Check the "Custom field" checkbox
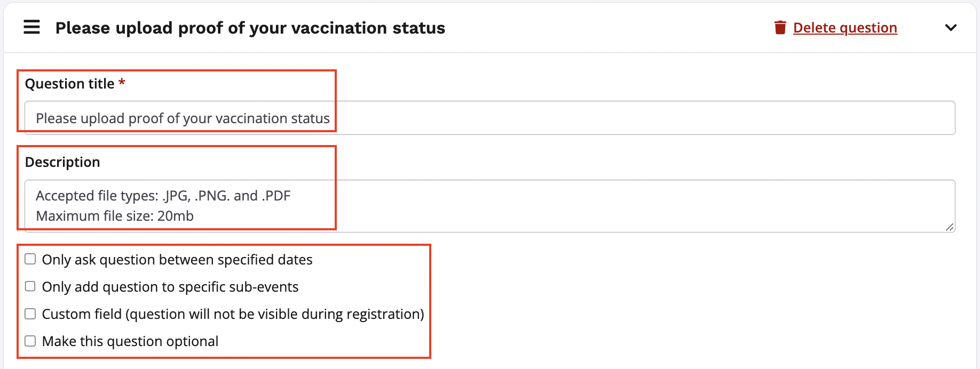 pos(30,314)
